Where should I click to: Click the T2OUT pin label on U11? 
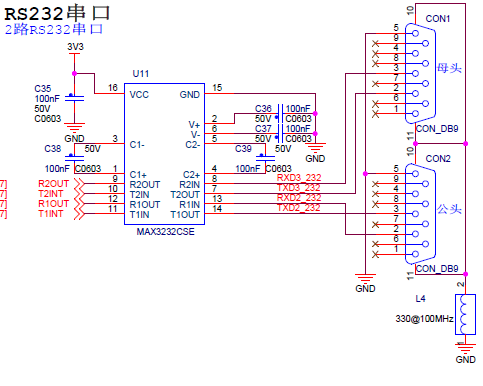(185, 195)
